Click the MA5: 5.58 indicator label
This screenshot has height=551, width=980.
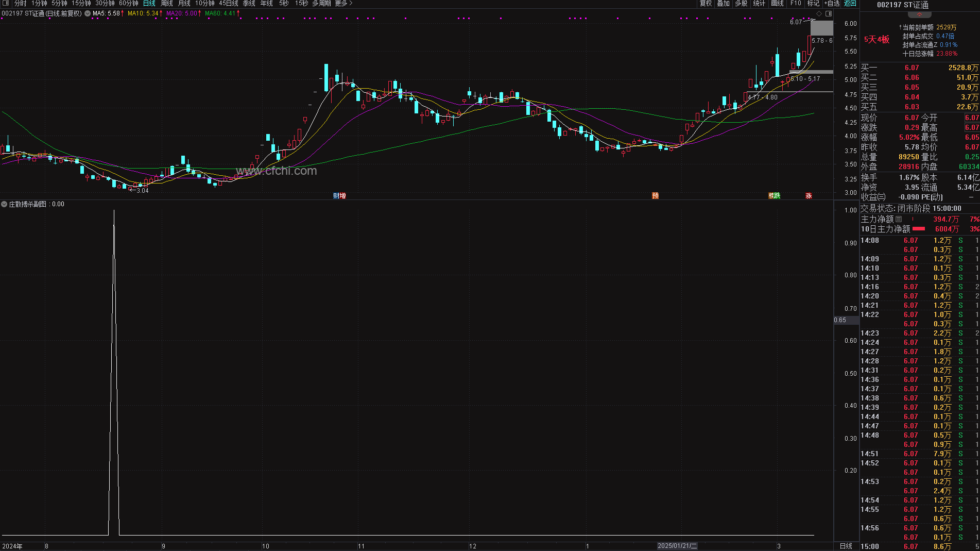point(106,13)
